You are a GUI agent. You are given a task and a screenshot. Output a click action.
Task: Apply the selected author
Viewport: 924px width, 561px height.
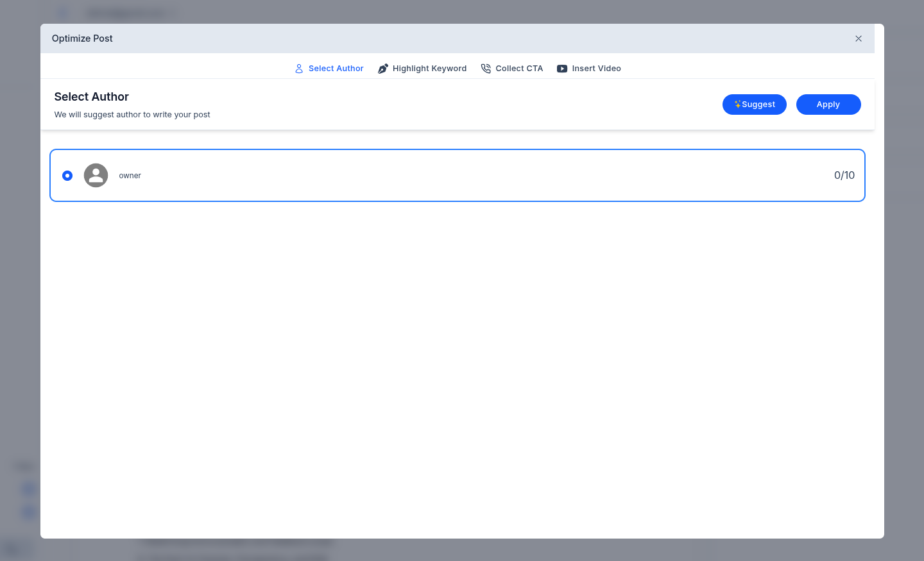click(828, 105)
